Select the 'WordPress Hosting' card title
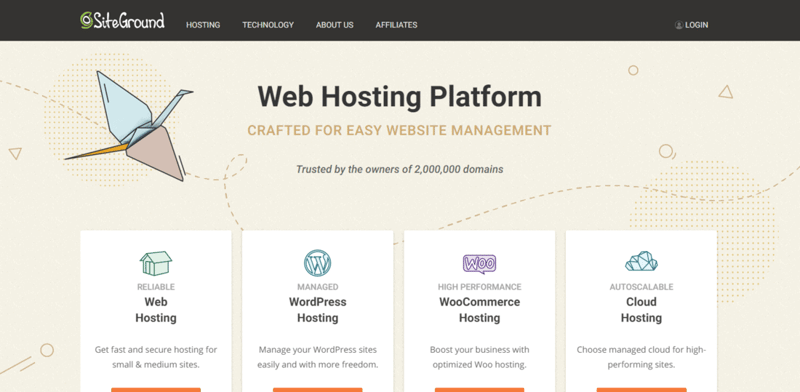Viewport: 800px width, 392px height. (x=317, y=310)
